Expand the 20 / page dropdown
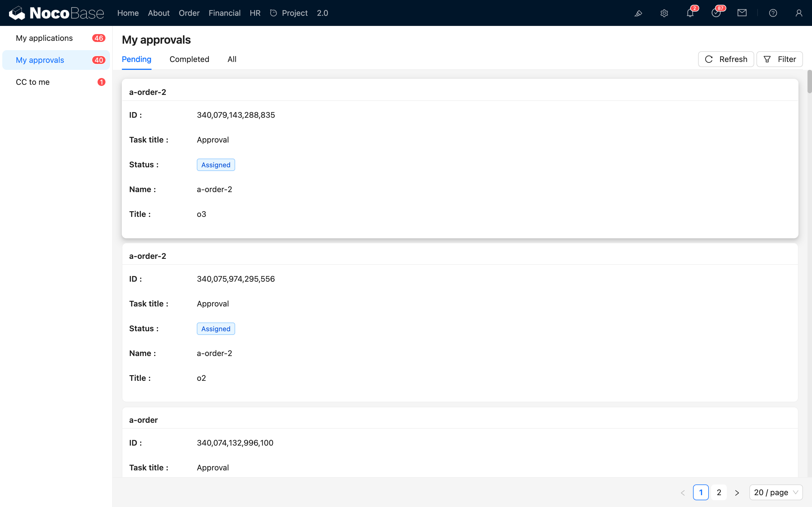This screenshot has height=507, width=812. (x=775, y=492)
